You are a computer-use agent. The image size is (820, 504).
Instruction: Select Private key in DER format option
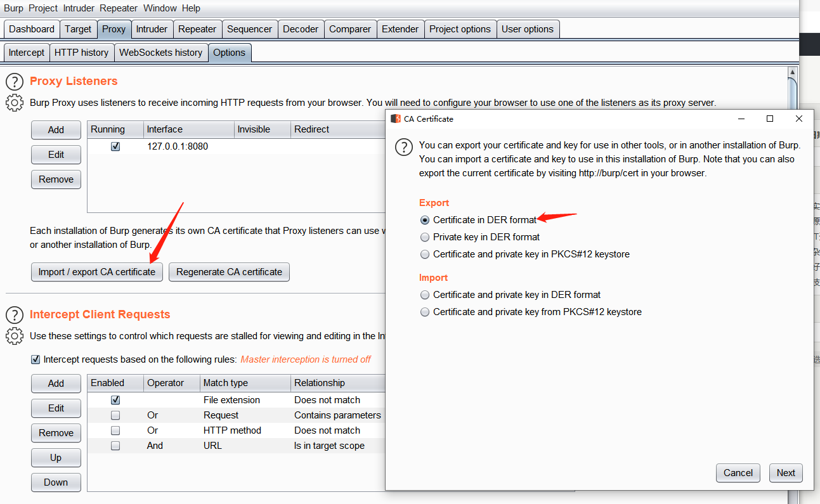click(x=425, y=237)
